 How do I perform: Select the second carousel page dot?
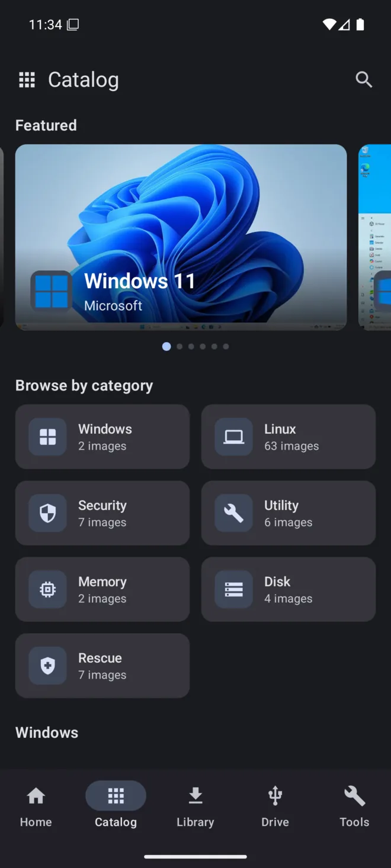[x=180, y=346]
